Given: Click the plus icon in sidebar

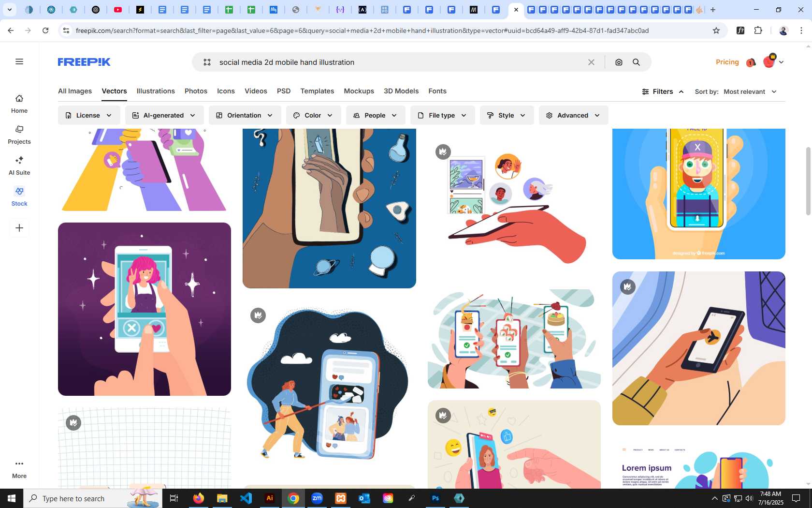Looking at the screenshot, I should pyautogui.click(x=19, y=228).
